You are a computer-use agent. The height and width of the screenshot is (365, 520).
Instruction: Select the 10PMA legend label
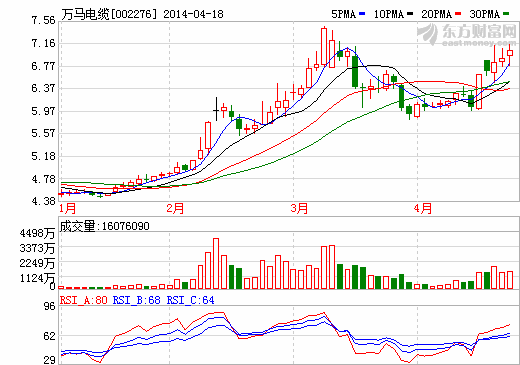389,14
